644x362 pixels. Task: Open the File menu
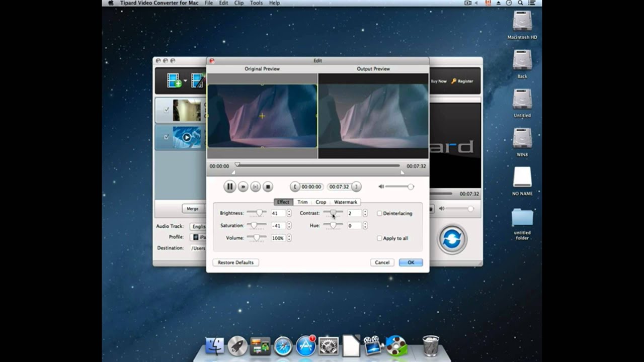(208, 3)
